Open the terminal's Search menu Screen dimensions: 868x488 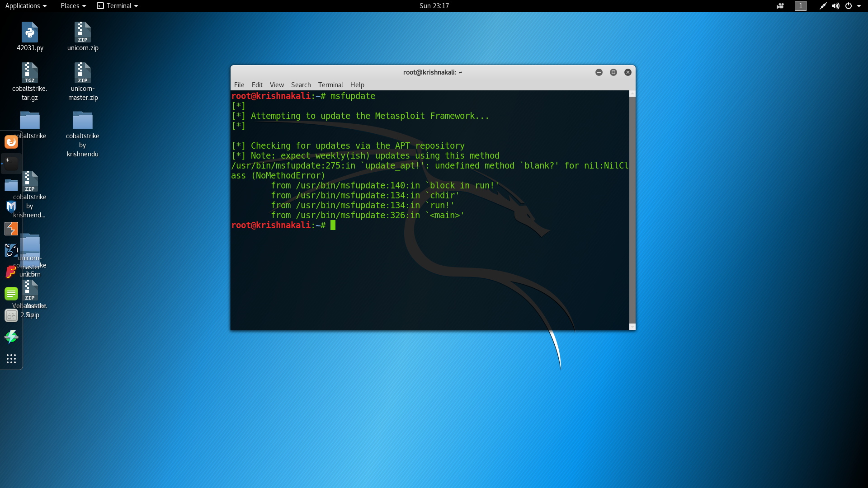click(x=301, y=85)
